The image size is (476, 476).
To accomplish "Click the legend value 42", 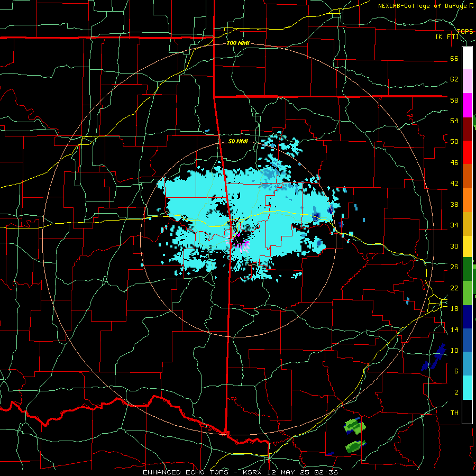I will click(x=454, y=184).
